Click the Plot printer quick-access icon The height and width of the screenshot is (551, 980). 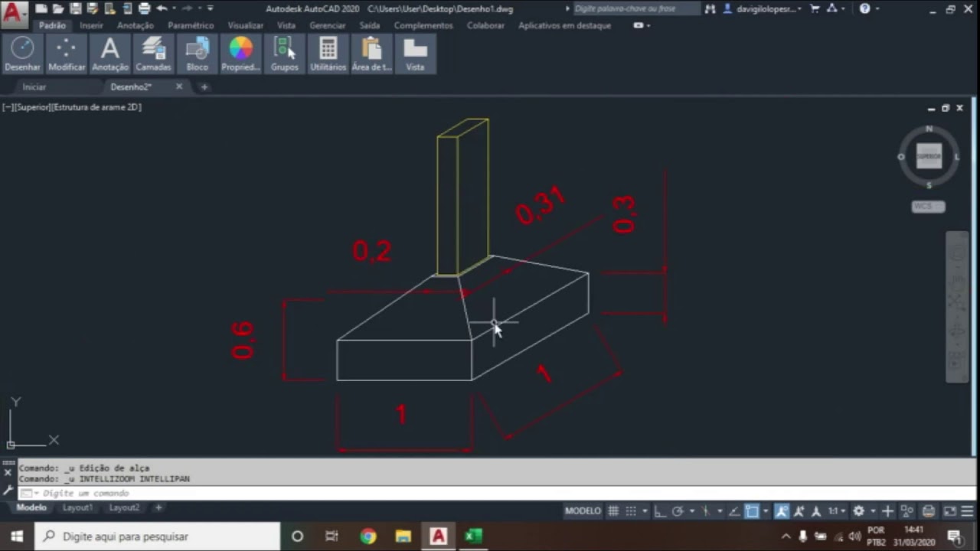coord(144,9)
